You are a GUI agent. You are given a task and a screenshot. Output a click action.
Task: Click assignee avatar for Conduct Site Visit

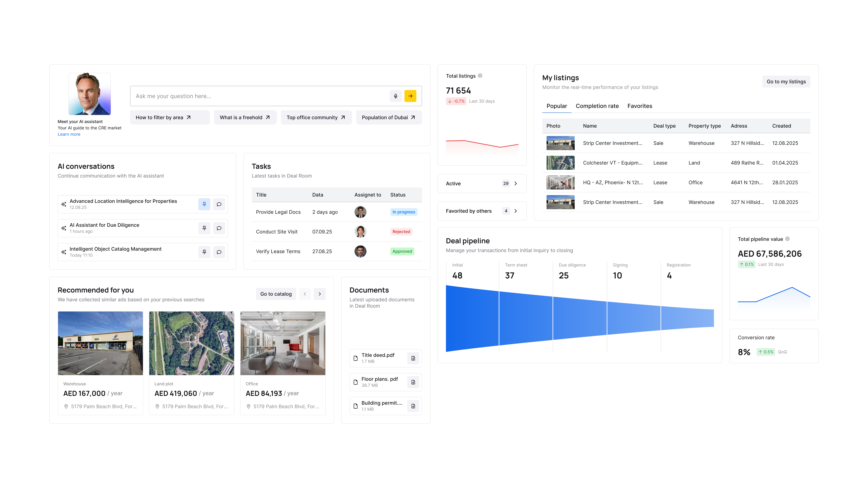360,232
